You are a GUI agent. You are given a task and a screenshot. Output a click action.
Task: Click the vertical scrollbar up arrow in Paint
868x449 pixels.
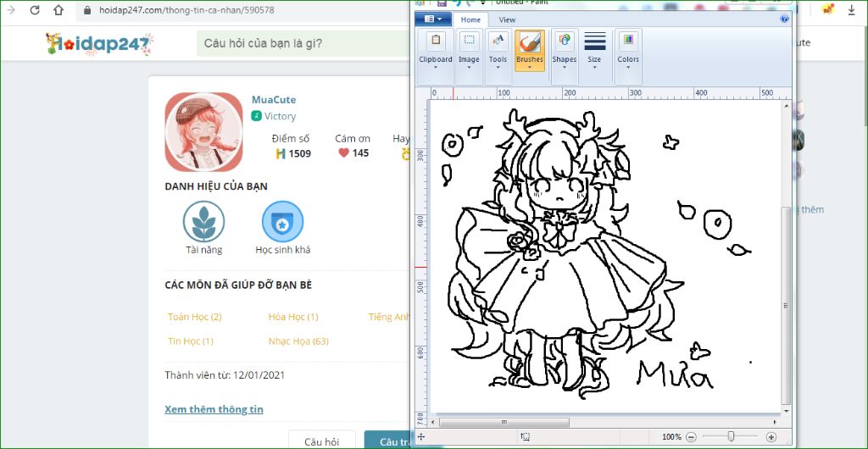coord(787,104)
